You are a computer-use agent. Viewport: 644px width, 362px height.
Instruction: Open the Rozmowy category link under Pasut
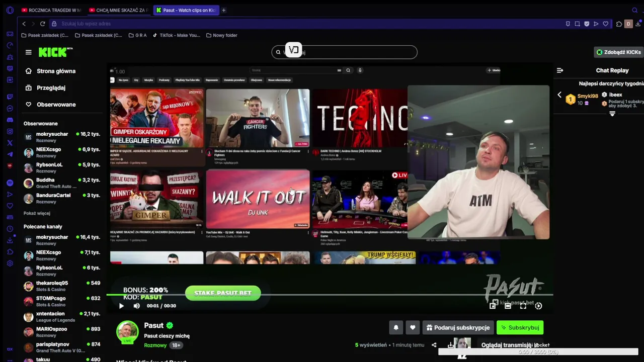155,345
